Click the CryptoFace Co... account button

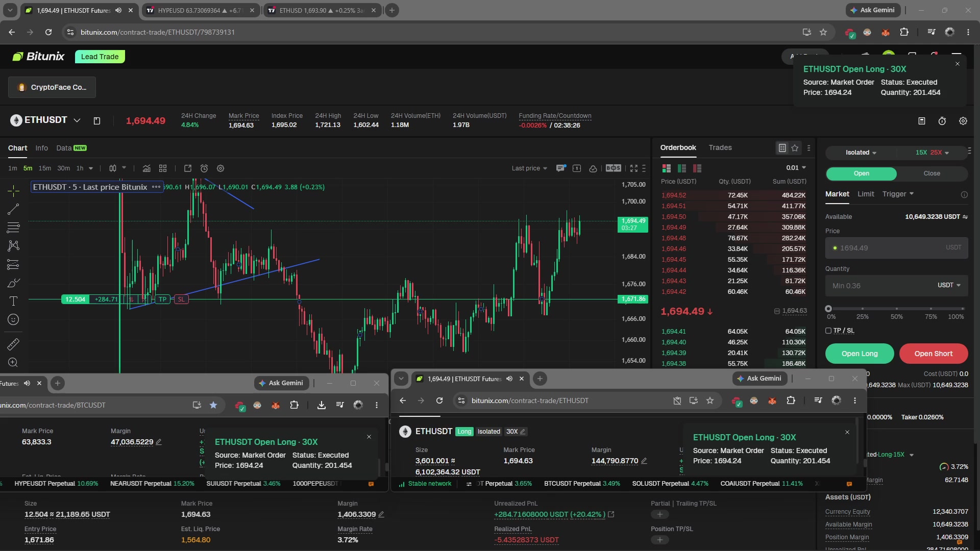52,87
